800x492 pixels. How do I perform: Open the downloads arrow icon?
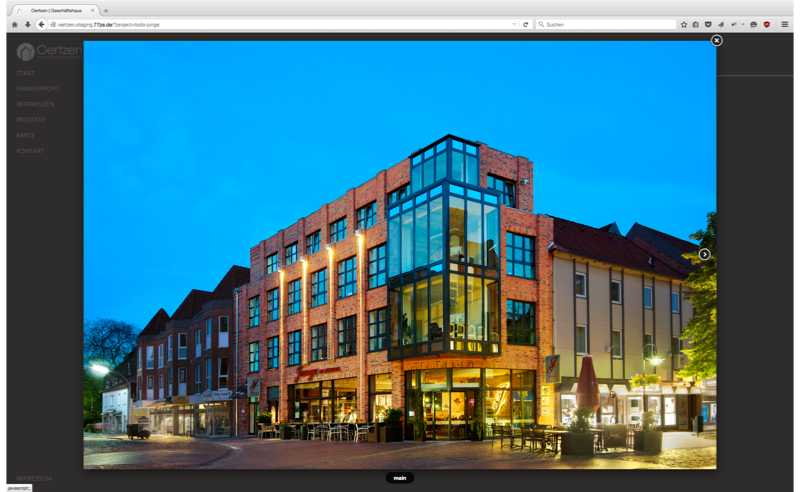[x=27, y=24]
